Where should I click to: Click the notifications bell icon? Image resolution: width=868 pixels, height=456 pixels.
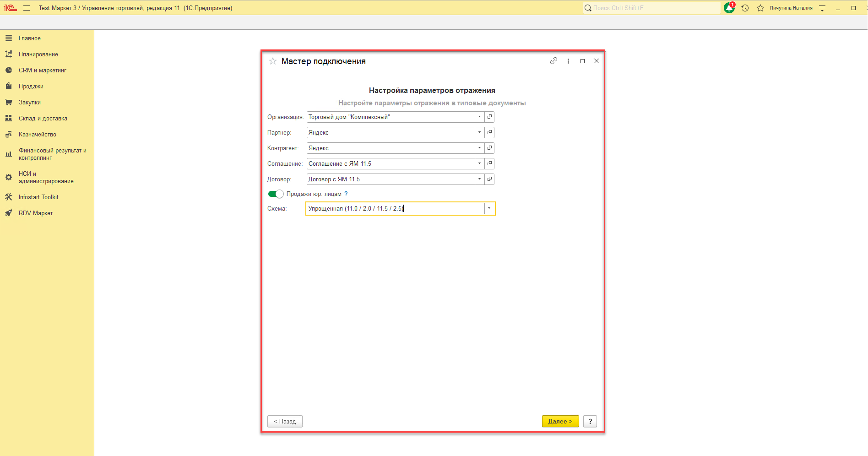729,8
